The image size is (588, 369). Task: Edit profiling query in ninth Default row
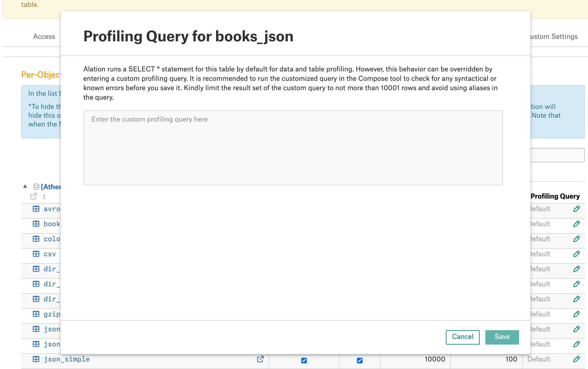click(x=576, y=329)
